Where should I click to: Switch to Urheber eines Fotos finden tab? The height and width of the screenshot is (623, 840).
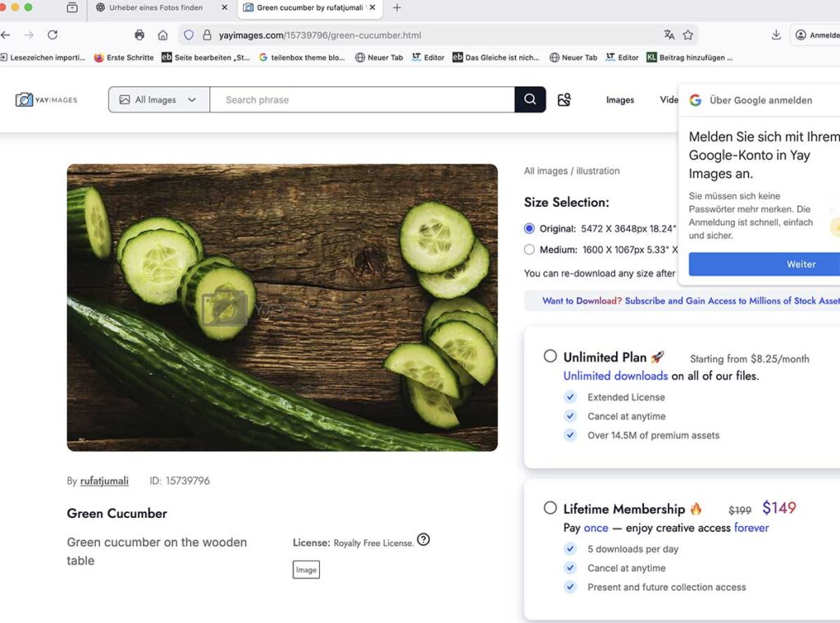(x=156, y=7)
